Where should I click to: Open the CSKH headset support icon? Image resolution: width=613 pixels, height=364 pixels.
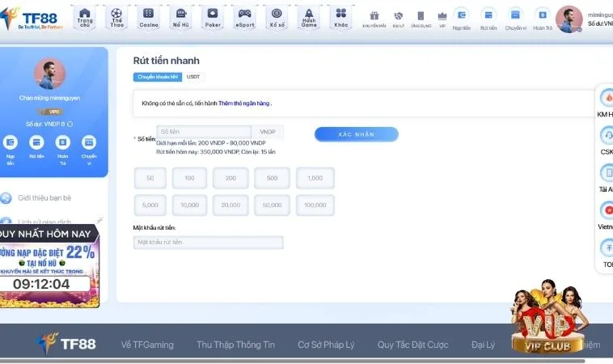pyautogui.click(x=607, y=135)
